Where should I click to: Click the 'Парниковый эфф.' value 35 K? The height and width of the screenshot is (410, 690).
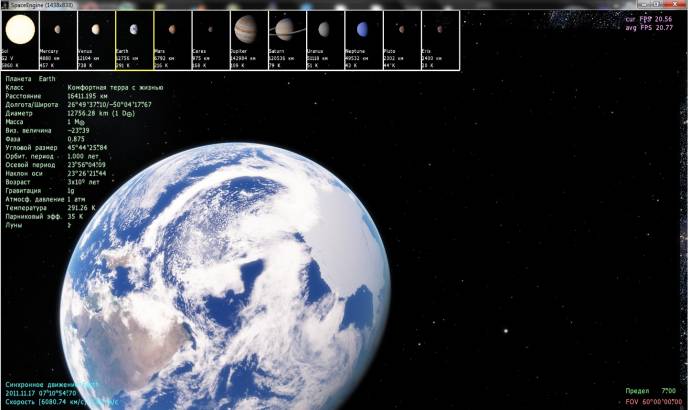[x=75, y=216]
